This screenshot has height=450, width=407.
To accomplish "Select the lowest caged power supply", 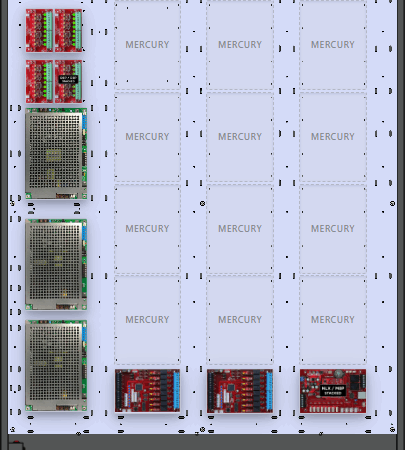I will (56, 365).
